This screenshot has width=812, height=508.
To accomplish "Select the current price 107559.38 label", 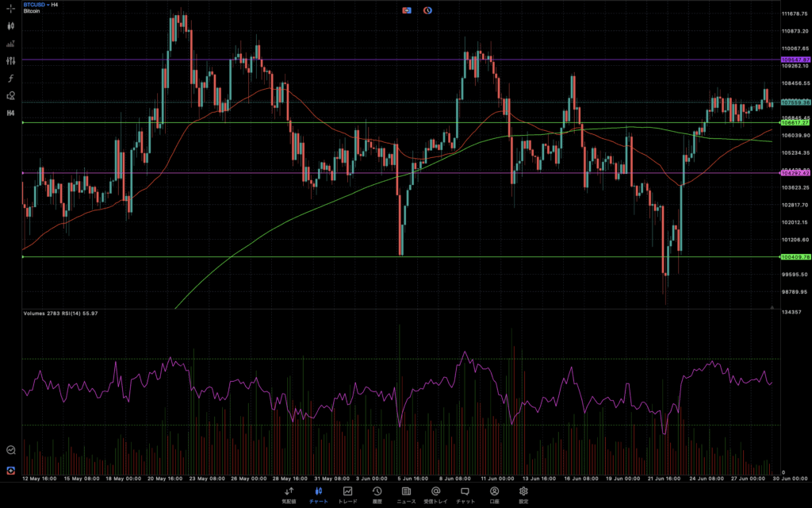I will pyautogui.click(x=795, y=102).
